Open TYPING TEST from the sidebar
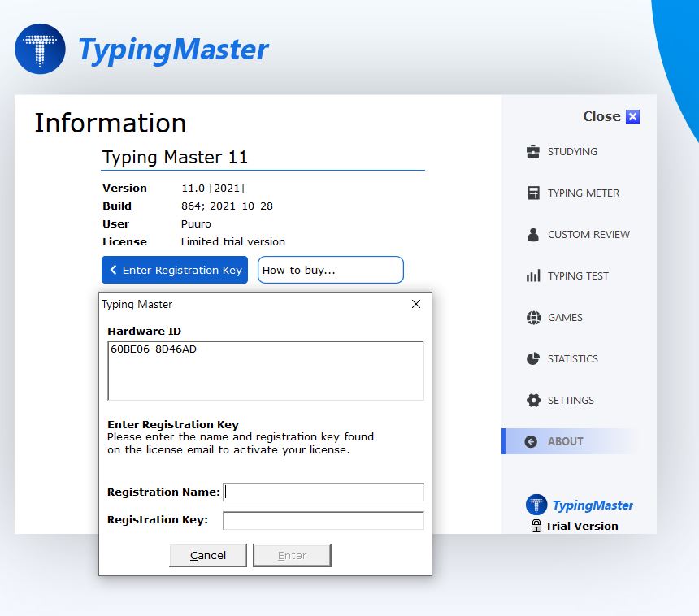 (x=578, y=276)
